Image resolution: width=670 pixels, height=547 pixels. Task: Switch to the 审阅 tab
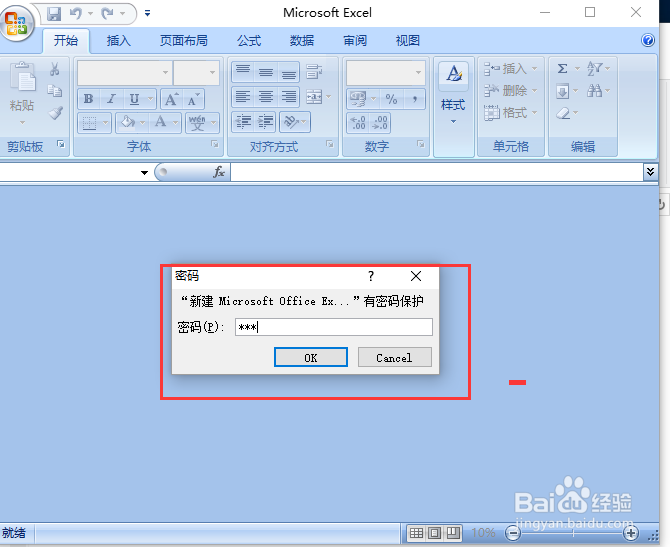click(x=355, y=41)
